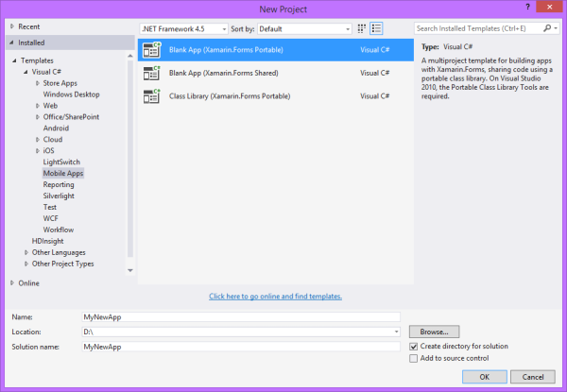
Task: Click the go online and find templates link
Action: coord(275,297)
